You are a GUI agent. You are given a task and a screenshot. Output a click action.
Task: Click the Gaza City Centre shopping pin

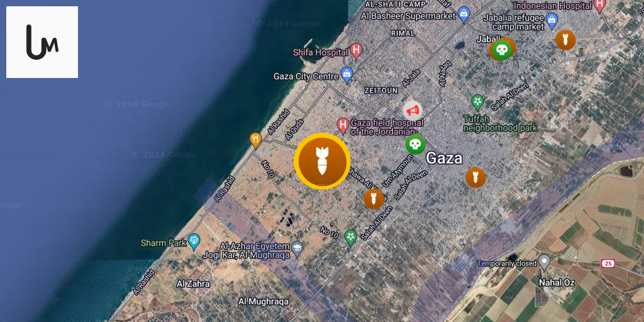[x=347, y=75]
